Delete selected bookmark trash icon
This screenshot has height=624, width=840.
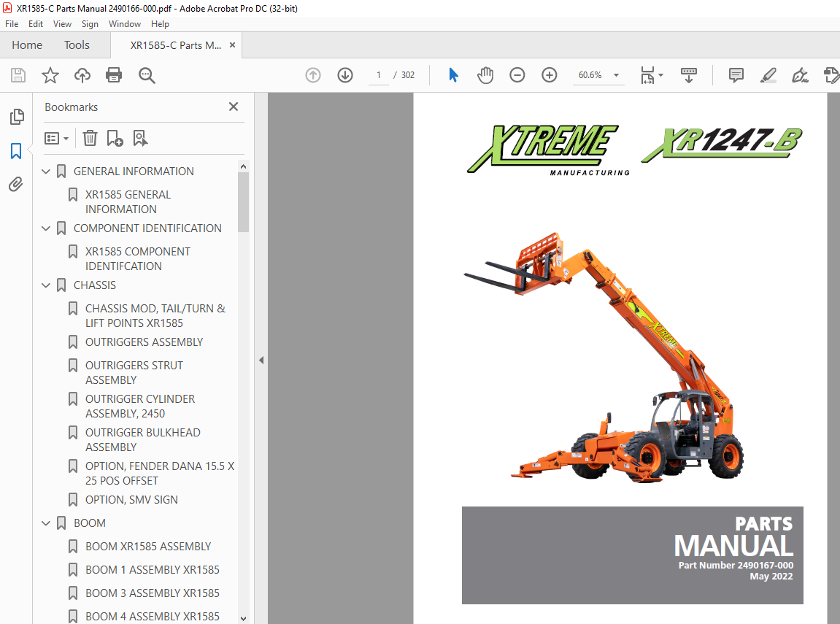pos(90,138)
